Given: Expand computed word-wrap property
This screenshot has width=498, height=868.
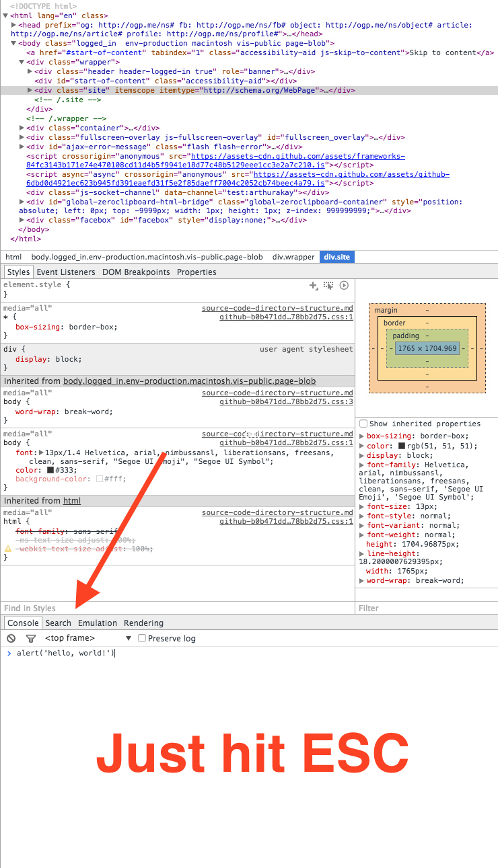Looking at the screenshot, I should pyautogui.click(x=362, y=581).
